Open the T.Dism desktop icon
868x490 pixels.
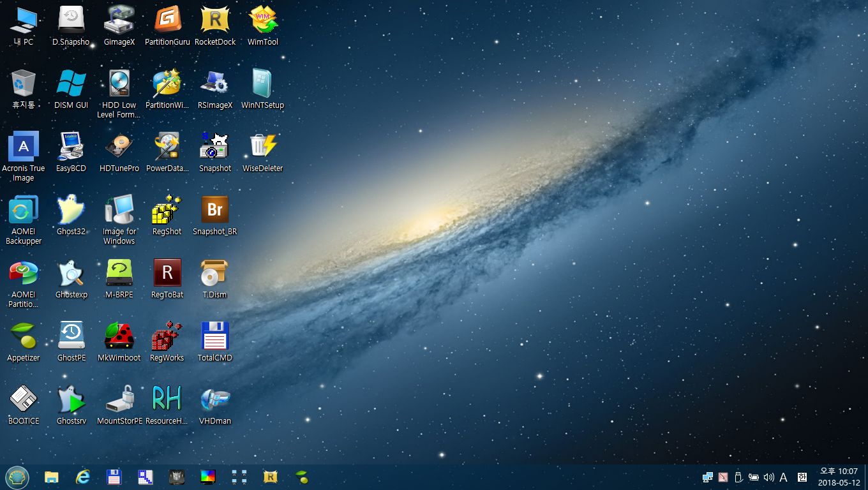[x=215, y=279]
